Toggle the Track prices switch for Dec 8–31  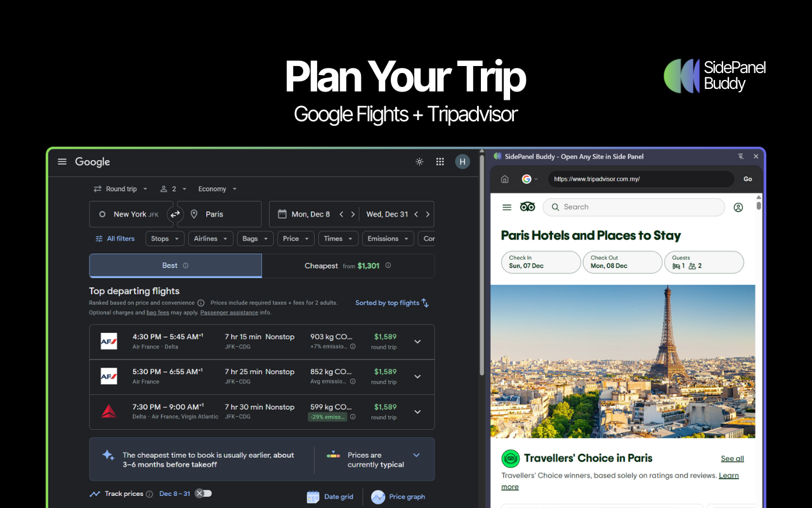(203, 493)
